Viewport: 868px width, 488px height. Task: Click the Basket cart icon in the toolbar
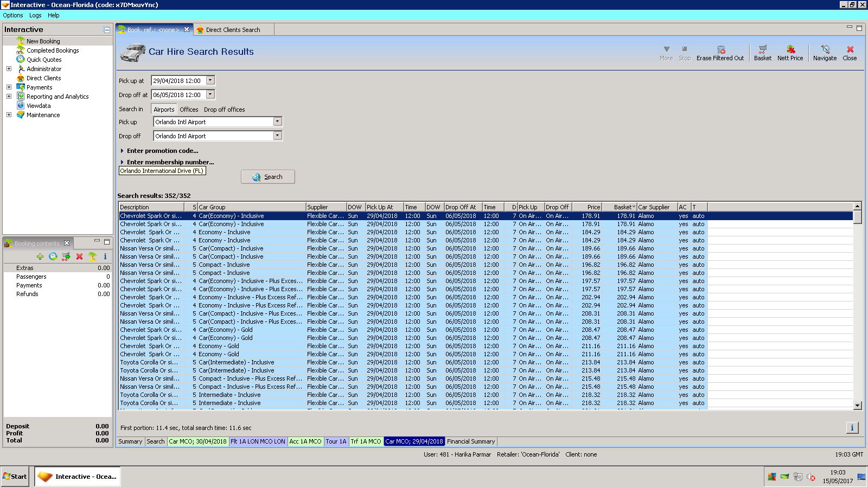pyautogui.click(x=762, y=49)
